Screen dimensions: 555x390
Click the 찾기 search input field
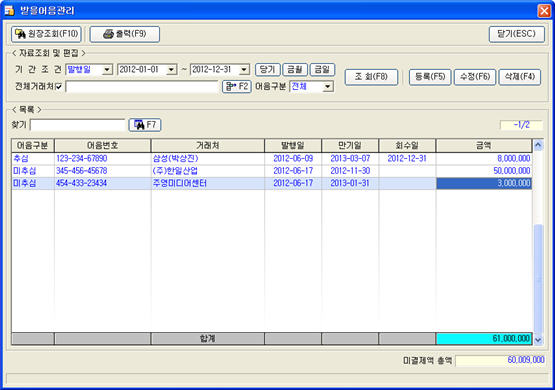[x=78, y=125]
